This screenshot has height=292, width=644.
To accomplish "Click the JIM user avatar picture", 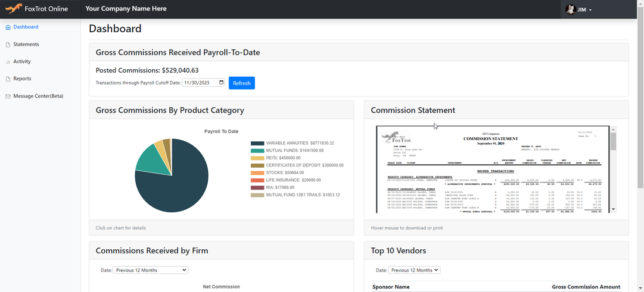I will 570,9.
